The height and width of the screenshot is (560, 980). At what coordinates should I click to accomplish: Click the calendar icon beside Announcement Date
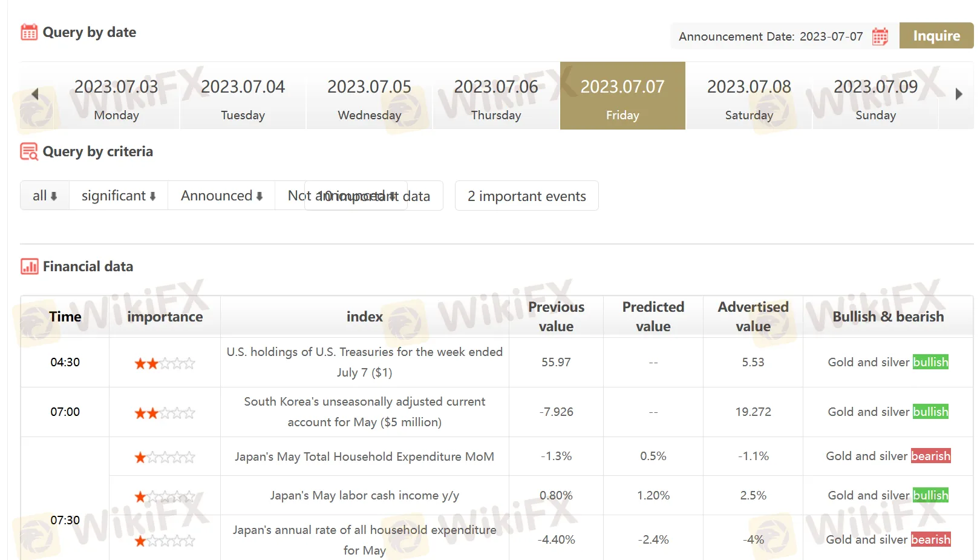pos(880,36)
